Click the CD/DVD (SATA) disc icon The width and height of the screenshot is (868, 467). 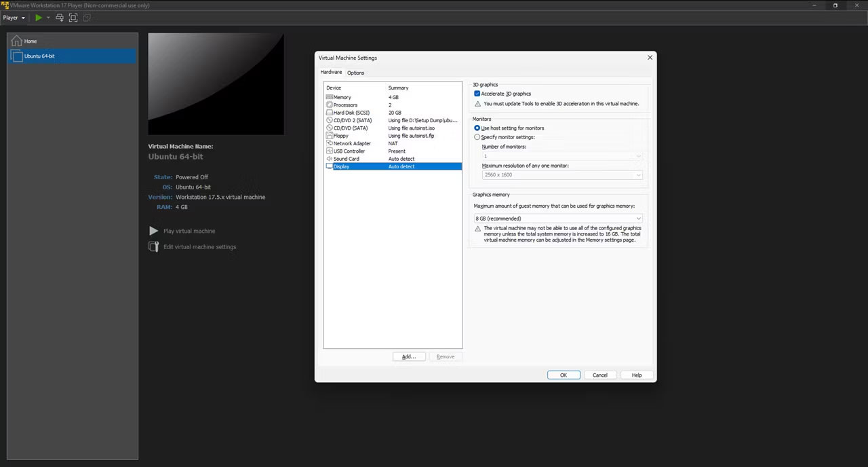tap(329, 128)
